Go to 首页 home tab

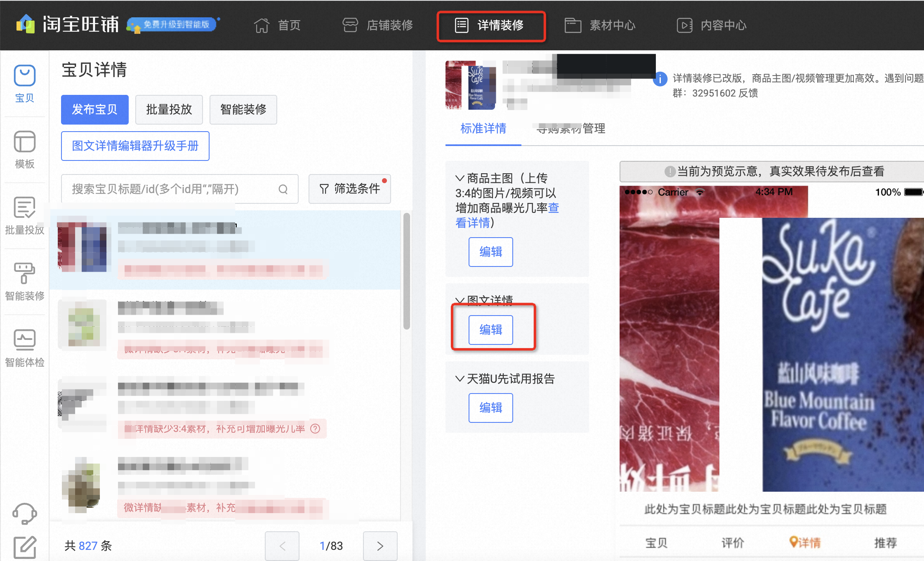tap(277, 25)
